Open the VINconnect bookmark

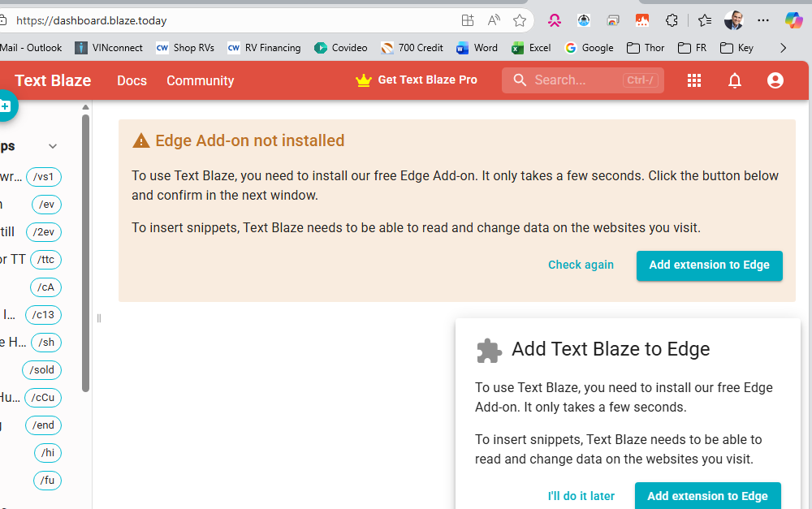pos(110,48)
